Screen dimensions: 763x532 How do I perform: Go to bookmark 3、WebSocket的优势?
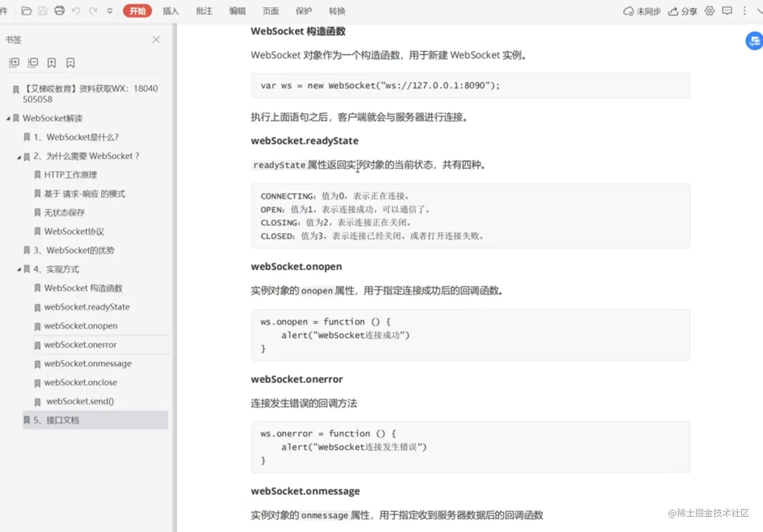point(74,250)
